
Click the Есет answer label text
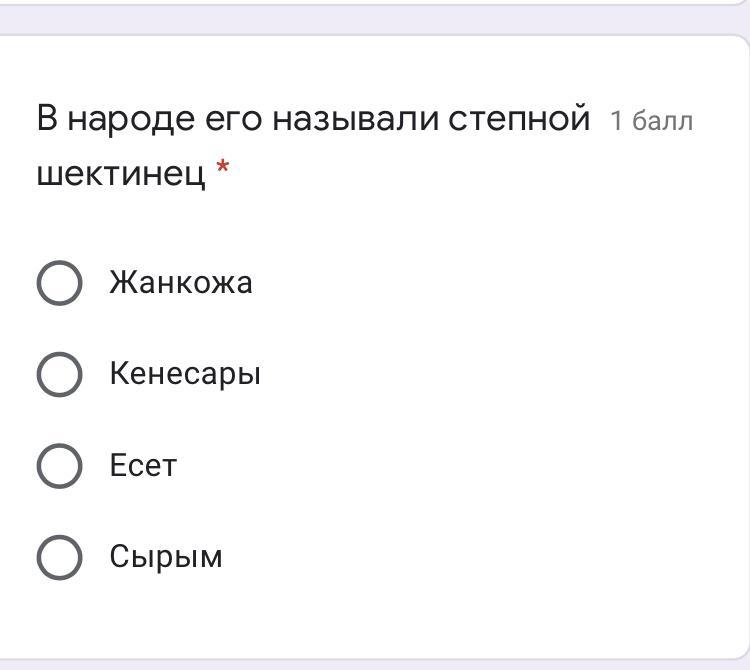[x=143, y=465]
